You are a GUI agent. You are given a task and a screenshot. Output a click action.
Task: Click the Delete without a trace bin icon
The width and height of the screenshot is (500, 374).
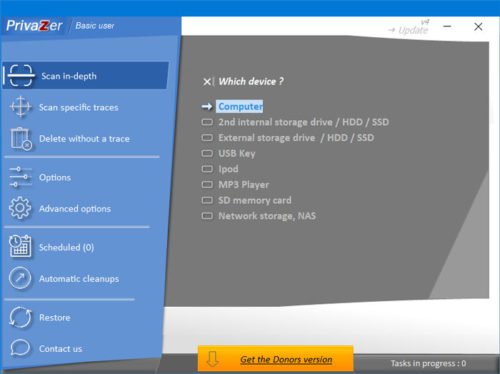(21, 139)
